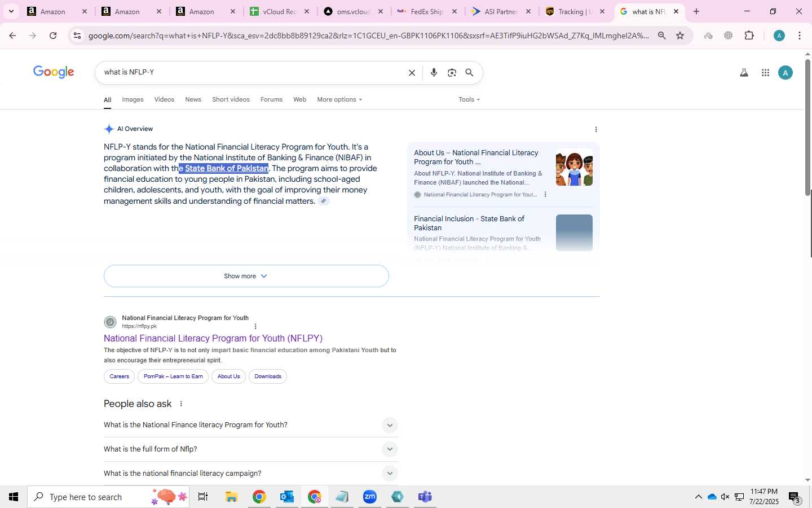The image size is (812, 508).
Task: Clear the search box with X
Action: pos(412,73)
